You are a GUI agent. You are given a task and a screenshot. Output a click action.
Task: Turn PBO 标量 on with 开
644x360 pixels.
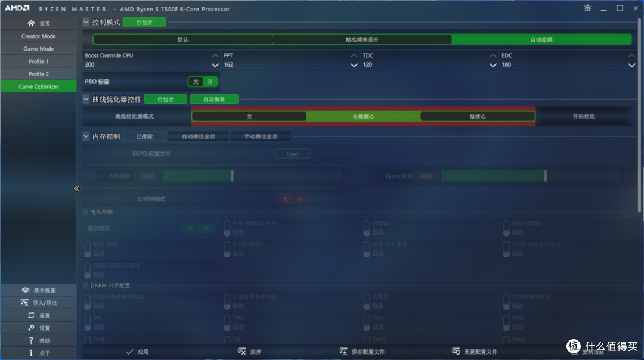[x=210, y=82]
